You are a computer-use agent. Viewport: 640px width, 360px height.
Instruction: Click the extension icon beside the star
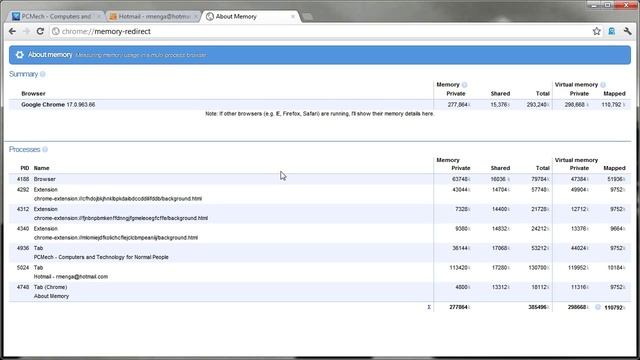[611, 31]
